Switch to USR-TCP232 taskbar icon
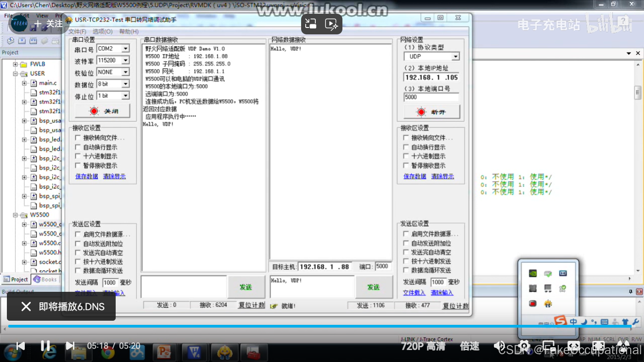The height and width of the screenshot is (362, 644). pyautogui.click(x=224, y=352)
